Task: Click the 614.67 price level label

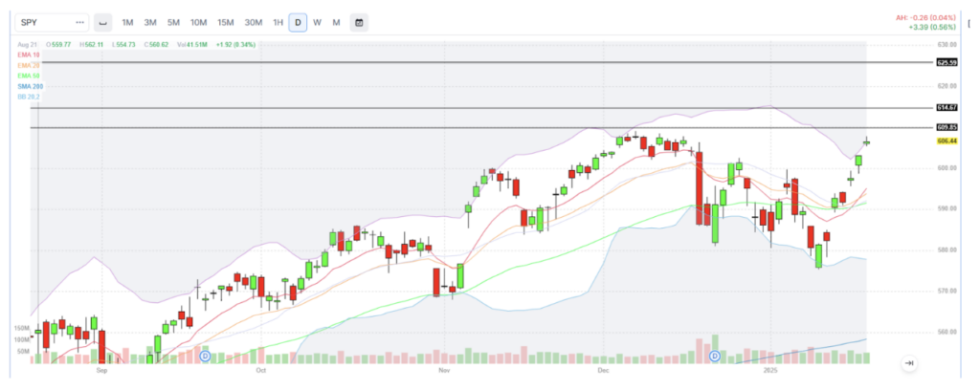Action: coord(947,107)
